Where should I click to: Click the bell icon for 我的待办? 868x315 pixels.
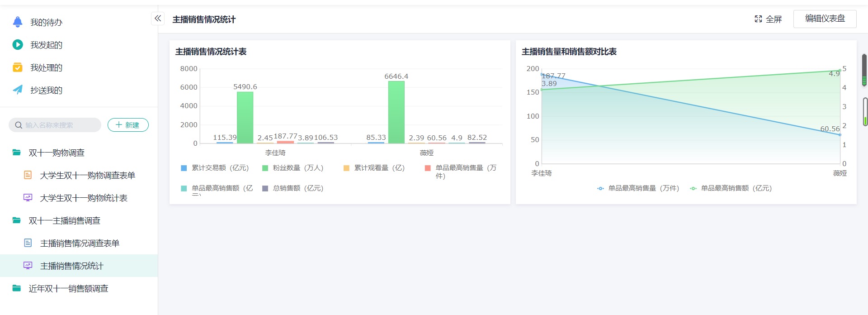pos(18,22)
